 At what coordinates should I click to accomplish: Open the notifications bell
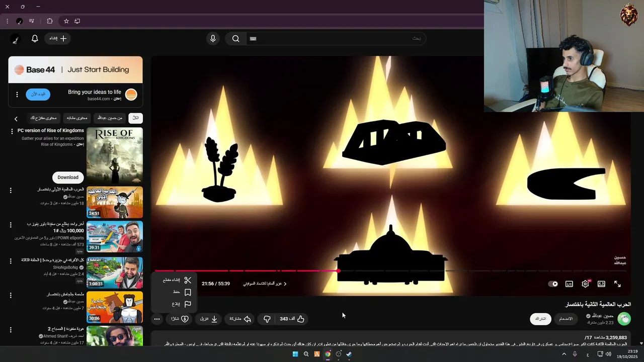point(35,38)
